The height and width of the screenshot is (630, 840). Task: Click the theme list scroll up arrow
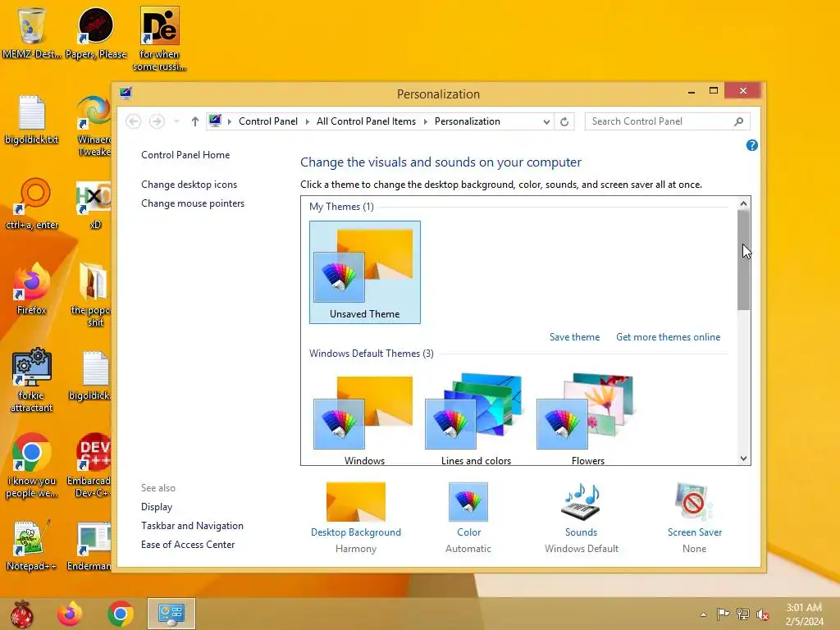click(743, 203)
